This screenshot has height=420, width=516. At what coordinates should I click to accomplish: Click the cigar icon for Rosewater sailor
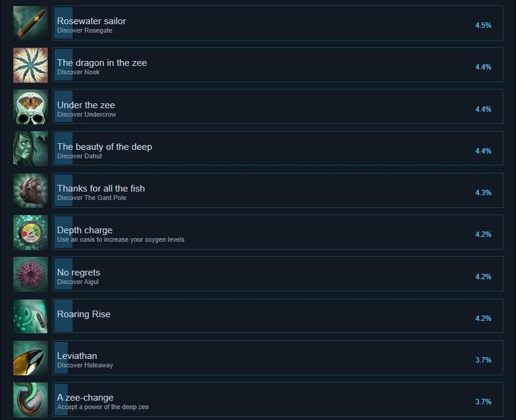pyautogui.click(x=30, y=23)
